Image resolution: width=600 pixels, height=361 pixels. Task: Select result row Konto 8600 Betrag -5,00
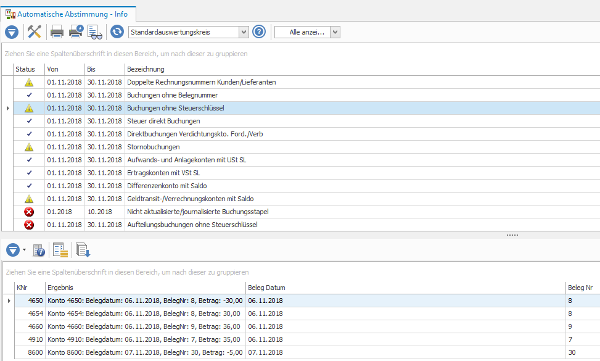coord(145,353)
